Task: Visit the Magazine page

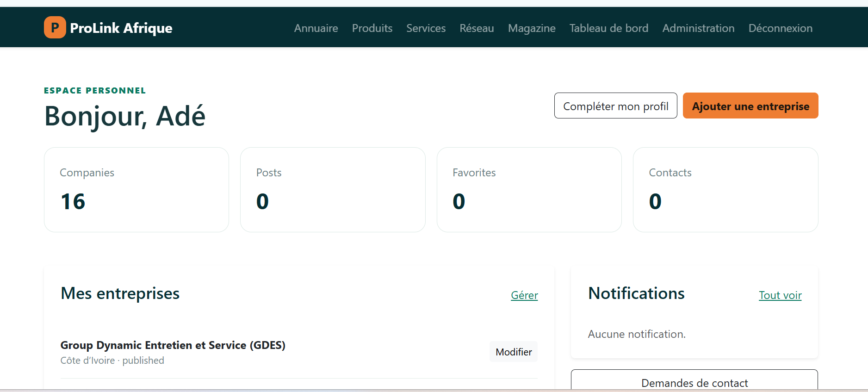Action: (x=532, y=28)
